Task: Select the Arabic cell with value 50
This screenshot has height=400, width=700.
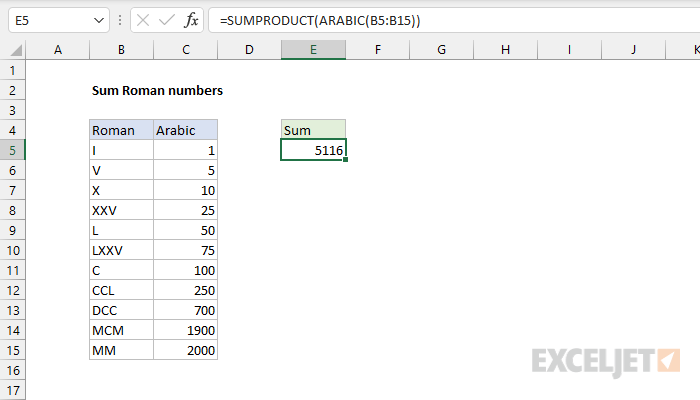Action: tap(186, 230)
